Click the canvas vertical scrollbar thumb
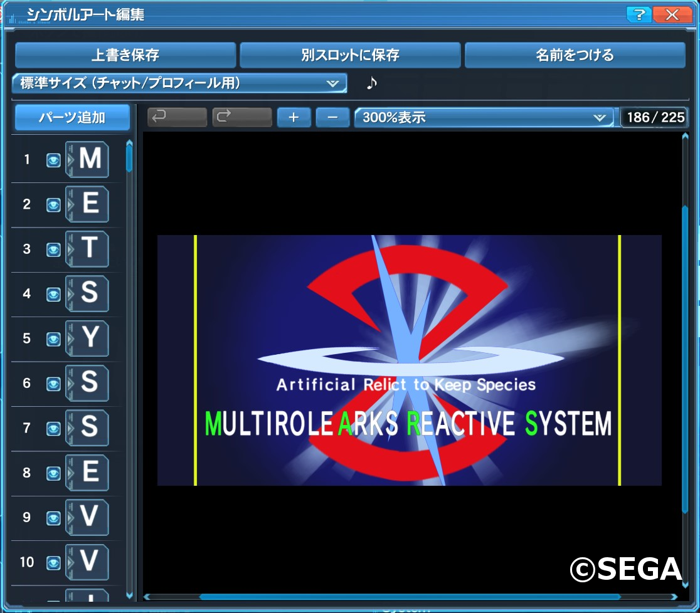 [686, 360]
